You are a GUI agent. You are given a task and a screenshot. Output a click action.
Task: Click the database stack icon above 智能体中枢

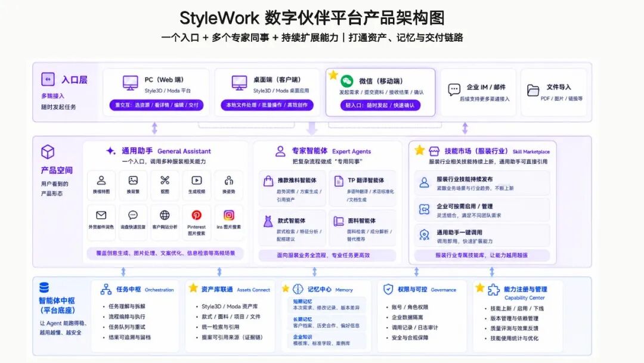click(x=44, y=287)
